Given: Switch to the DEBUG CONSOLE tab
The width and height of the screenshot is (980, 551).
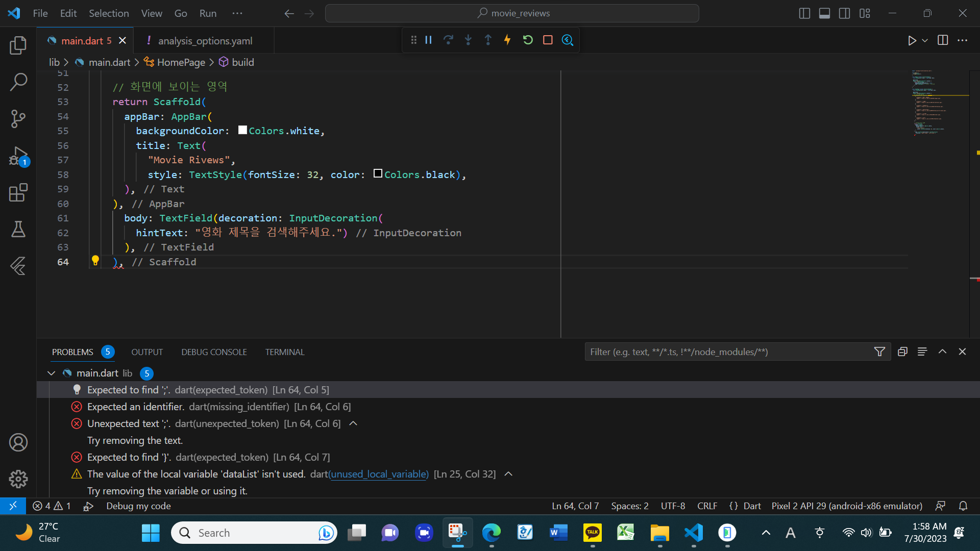Looking at the screenshot, I should click(x=214, y=352).
